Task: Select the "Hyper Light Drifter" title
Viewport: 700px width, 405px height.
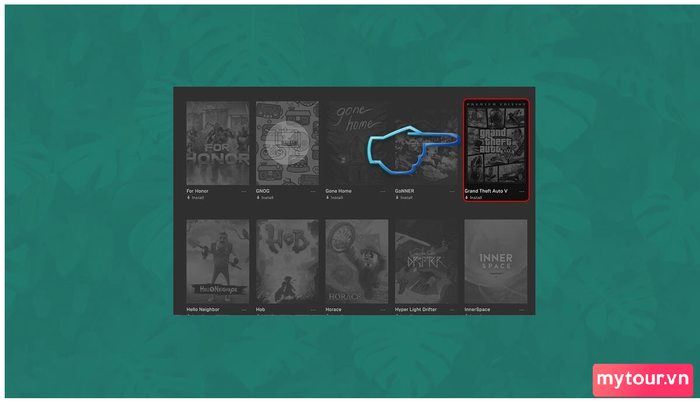Action: (416, 309)
